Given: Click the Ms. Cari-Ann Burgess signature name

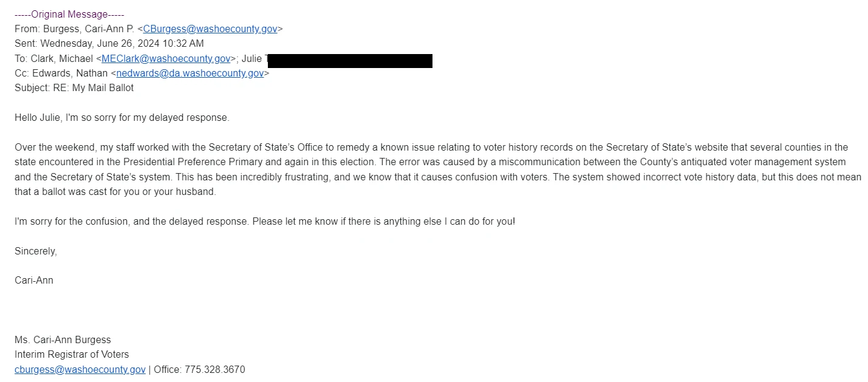Looking at the screenshot, I should 63,339.
